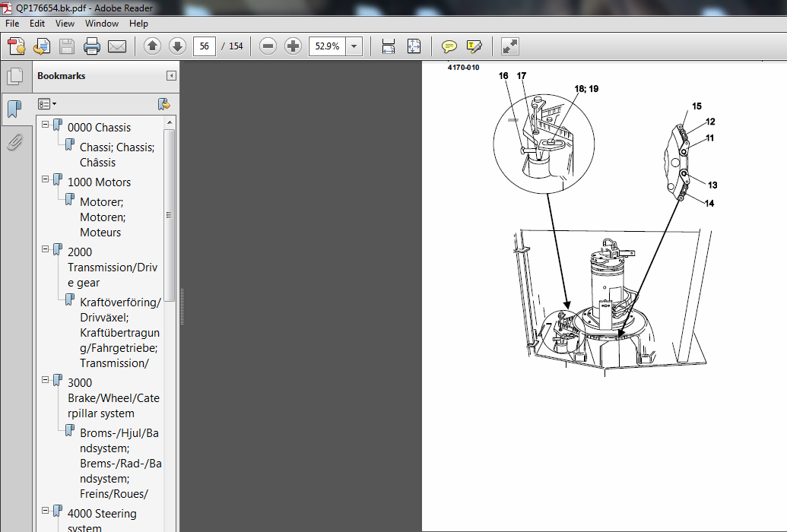Image resolution: width=787 pixels, height=532 pixels.
Task: Select 3000 Brake/Wheel/Caterpillar system bookmark
Action: 113,398
